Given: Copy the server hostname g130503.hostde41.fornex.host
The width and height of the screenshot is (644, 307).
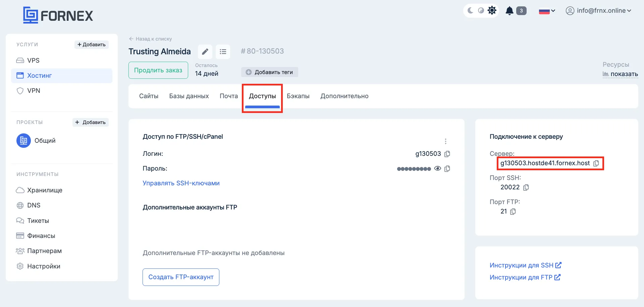Looking at the screenshot, I should [596, 163].
